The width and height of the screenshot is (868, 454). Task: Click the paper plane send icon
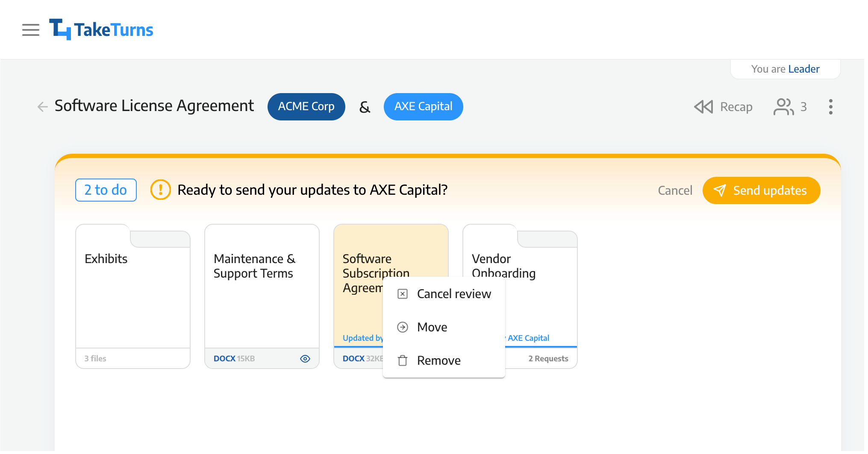click(720, 190)
